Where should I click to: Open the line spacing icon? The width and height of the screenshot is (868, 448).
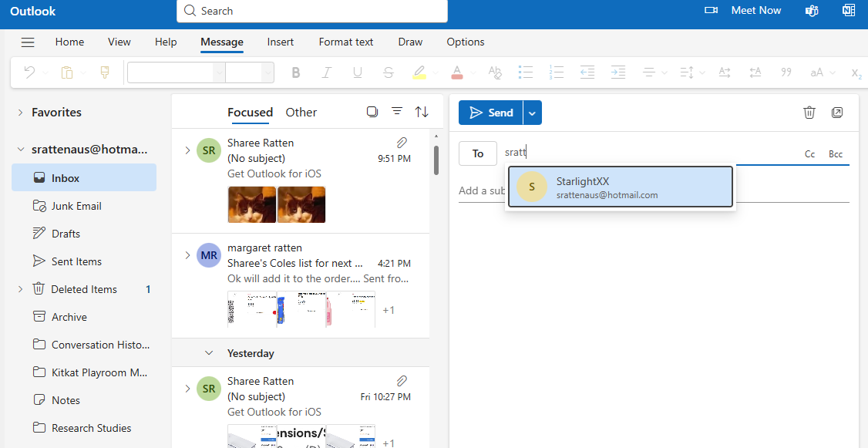point(686,72)
